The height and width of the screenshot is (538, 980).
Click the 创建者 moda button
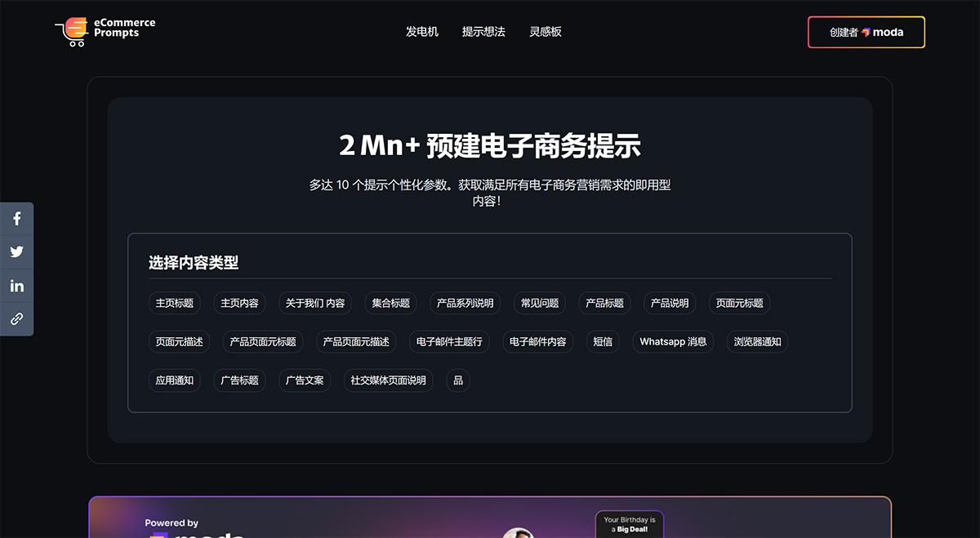866,32
